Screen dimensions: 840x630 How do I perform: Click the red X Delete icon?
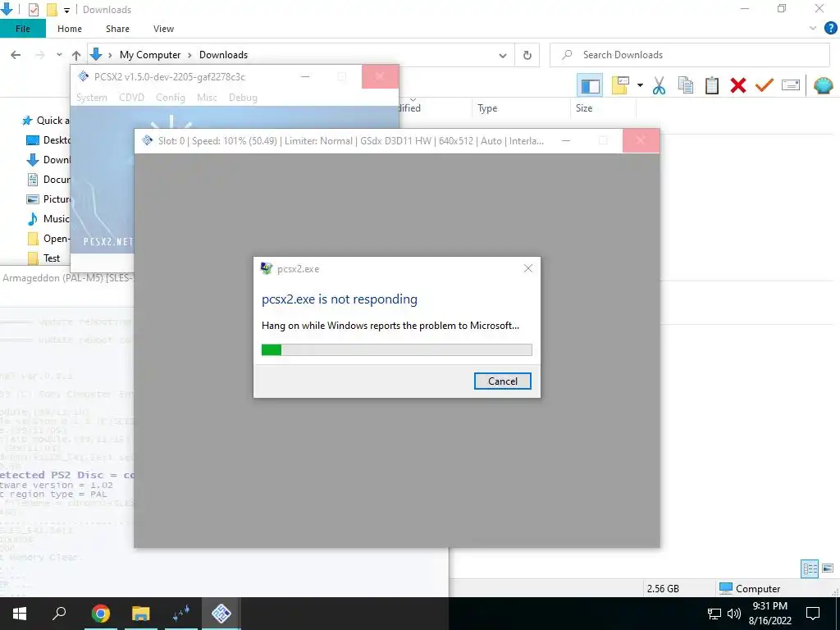pyautogui.click(x=737, y=85)
